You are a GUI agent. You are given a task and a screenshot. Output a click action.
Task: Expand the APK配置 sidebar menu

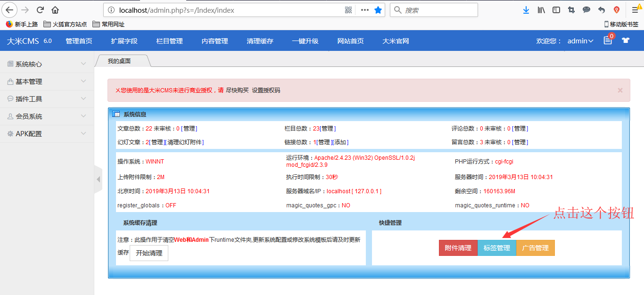47,134
